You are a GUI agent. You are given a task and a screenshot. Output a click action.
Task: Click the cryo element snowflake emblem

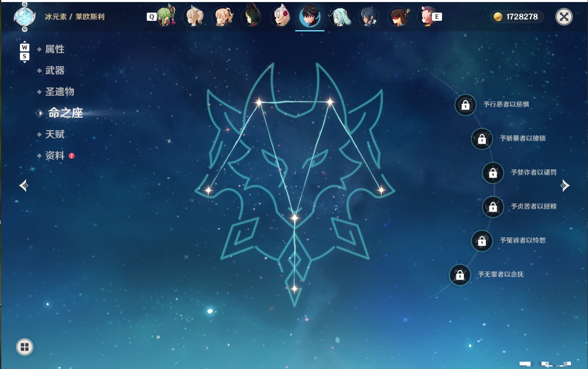25,18
